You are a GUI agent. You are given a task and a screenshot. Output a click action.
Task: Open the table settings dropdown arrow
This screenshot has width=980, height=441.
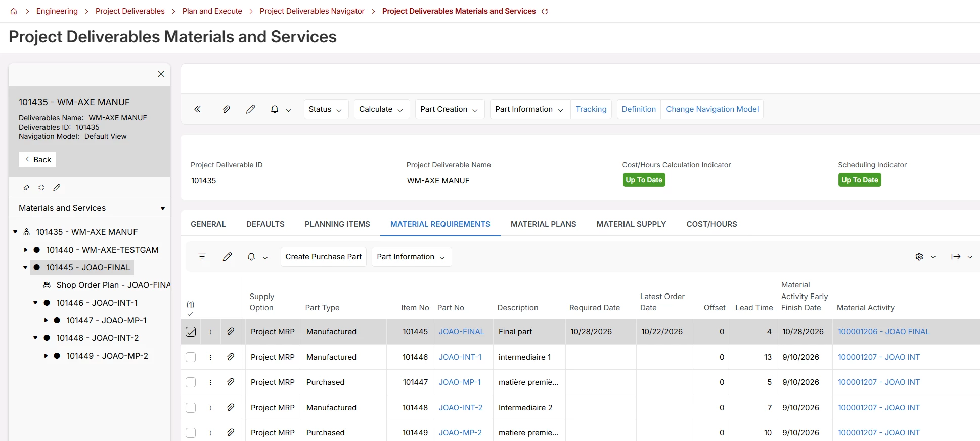click(933, 257)
